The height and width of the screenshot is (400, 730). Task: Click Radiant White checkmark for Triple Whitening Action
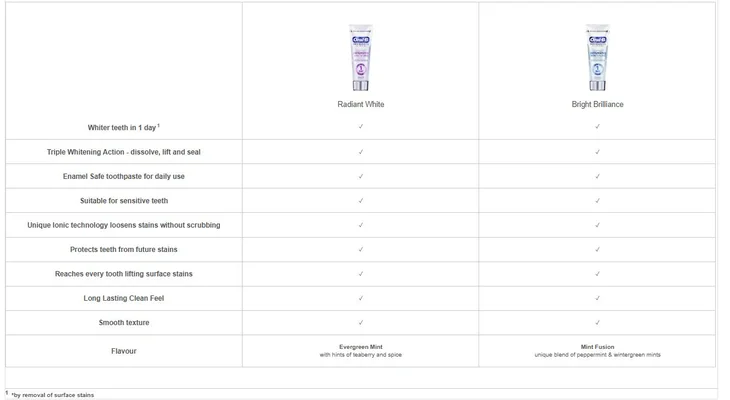point(360,152)
